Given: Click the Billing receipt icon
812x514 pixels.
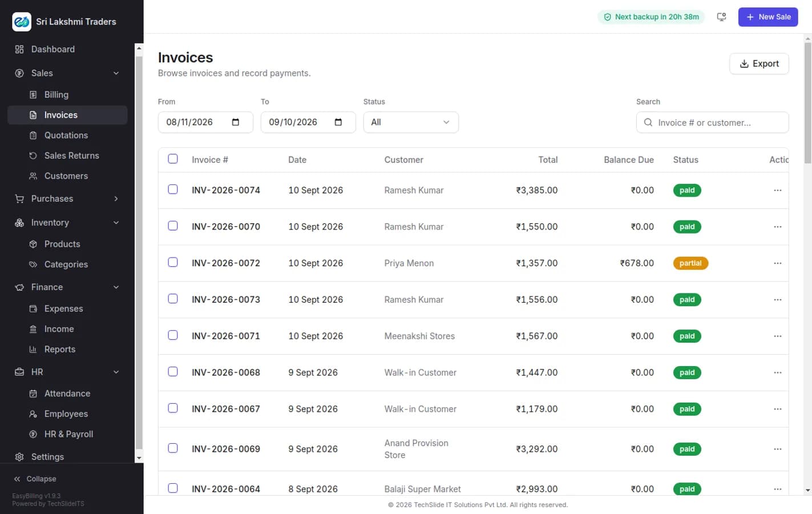Looking at the screenshot, I should coord(33,95).
